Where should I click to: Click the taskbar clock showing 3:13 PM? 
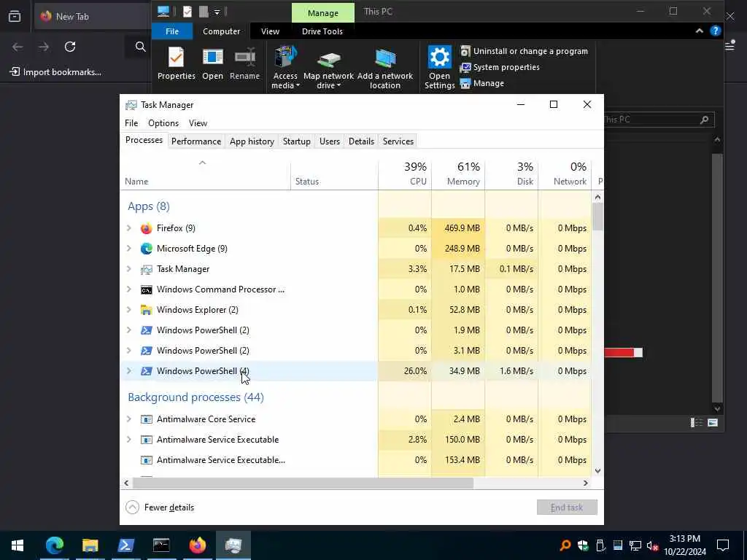[x=684, y=545]
